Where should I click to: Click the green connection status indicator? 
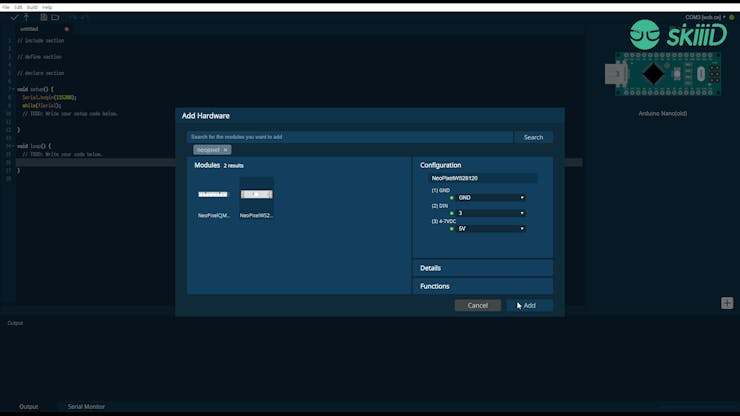tap(732, 17)
